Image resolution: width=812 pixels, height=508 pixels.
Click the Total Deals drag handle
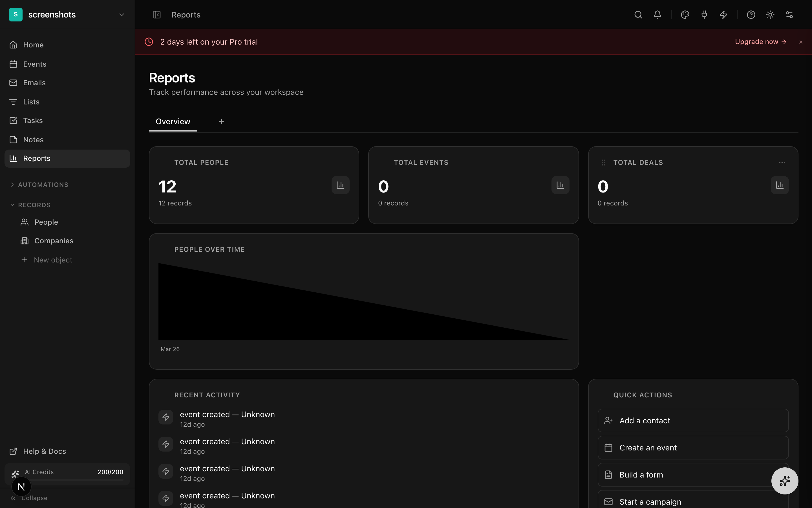tap(603, 163)
